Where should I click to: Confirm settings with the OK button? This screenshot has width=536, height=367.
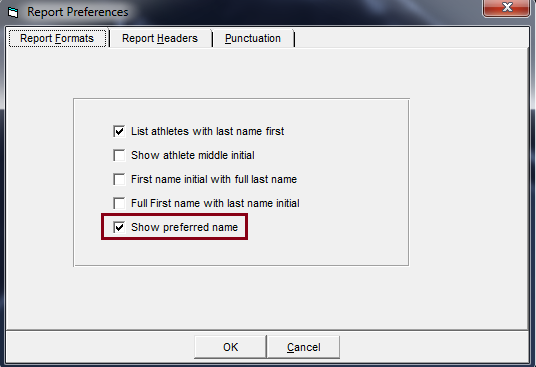[x=230, y=347]
